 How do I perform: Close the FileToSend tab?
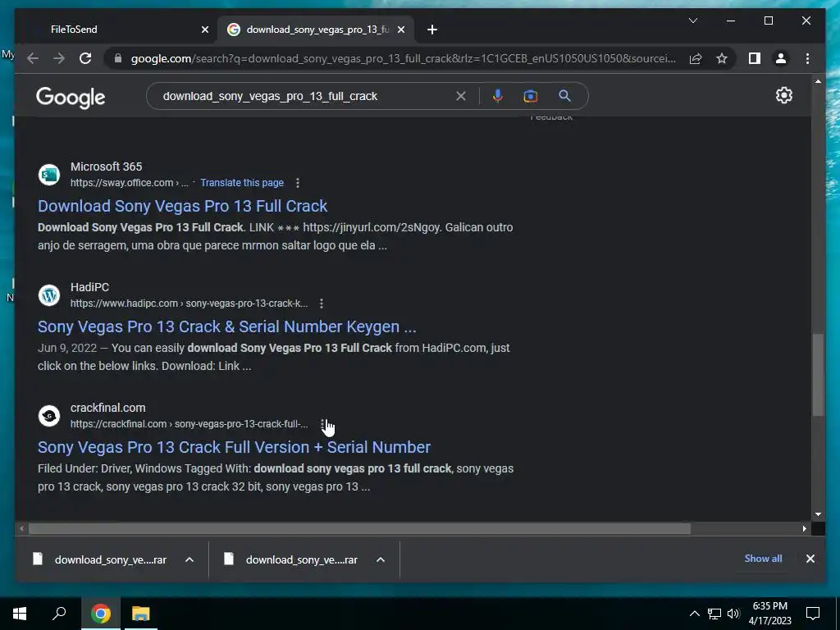coord(204,30)
